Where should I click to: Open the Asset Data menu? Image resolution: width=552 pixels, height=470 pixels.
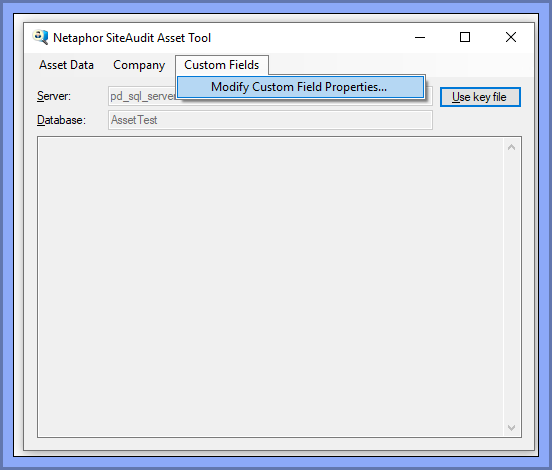point(66,65)
